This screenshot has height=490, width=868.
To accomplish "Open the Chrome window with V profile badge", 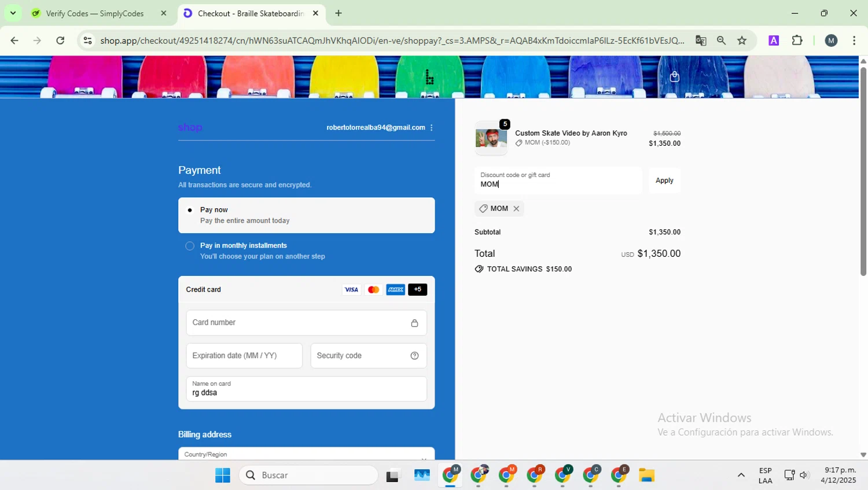I will tap(563, 476).
